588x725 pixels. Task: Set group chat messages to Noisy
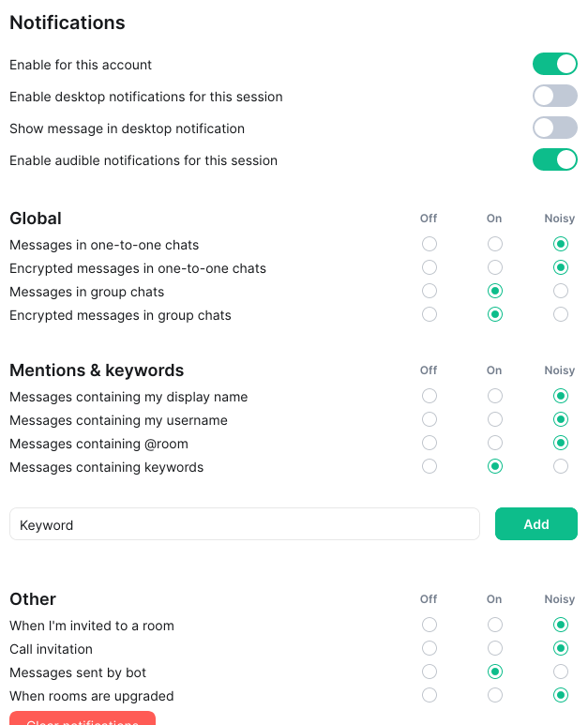pos(561,291)
